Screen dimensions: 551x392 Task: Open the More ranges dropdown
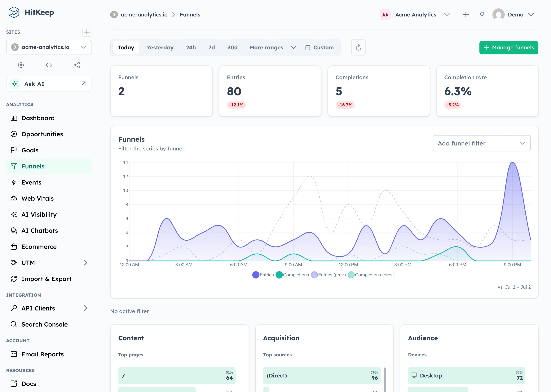(272, 47)
